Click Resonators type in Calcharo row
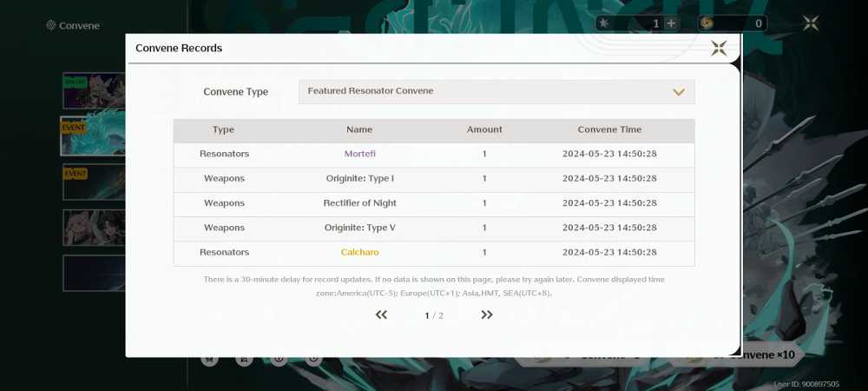Image resolution: width=868 pixels, height=391 pixels. (x=224, y=253)
